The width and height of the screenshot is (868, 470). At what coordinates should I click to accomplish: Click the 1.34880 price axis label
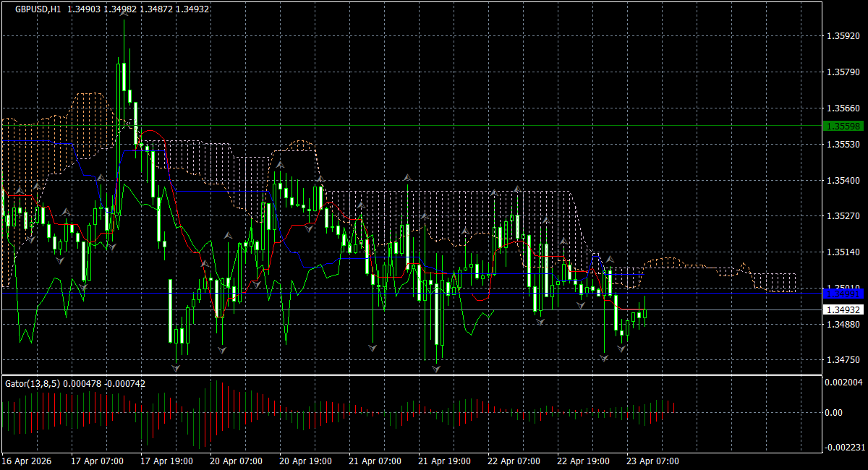click(x=843, y=324)
